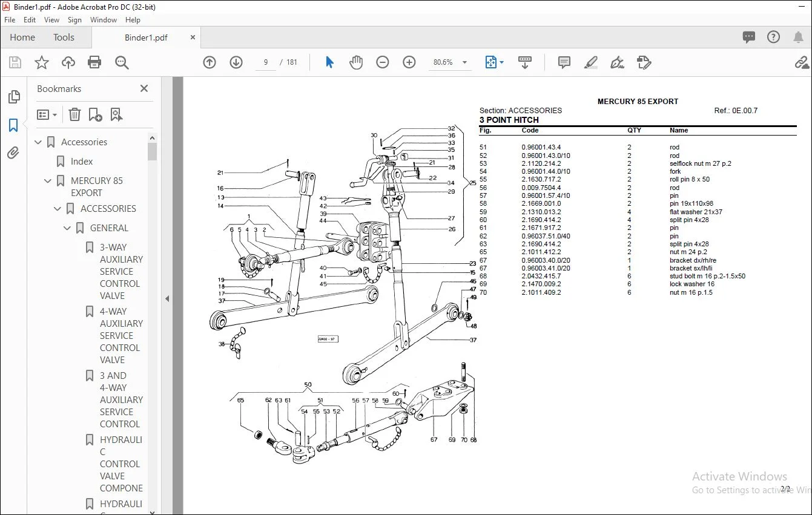The width and height of the screenshot is (812, 515).
Task: Select the Binder1.pdf document tab
Action: click(x=146, y=38)
